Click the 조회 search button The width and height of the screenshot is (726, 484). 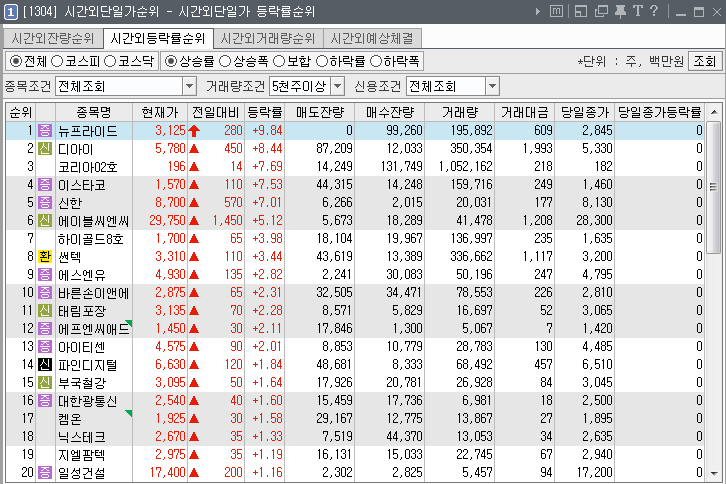point(705,61)
